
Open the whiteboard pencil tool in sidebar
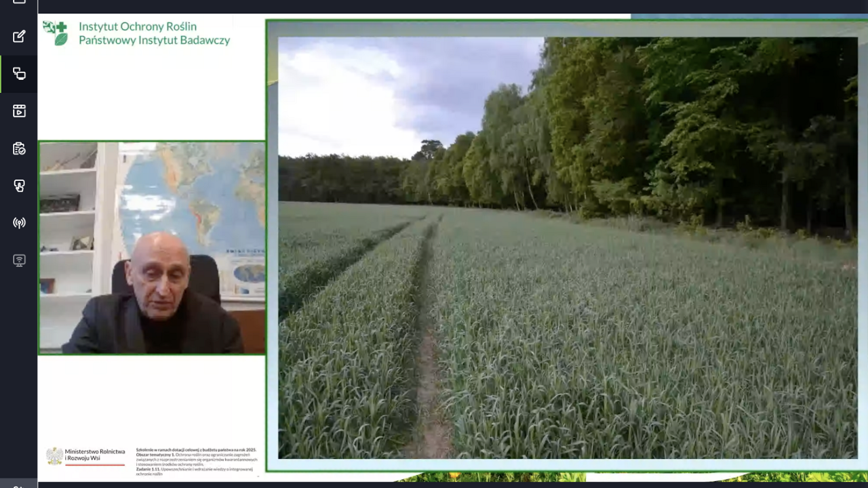pyautogui.click(x=19, y=37)
